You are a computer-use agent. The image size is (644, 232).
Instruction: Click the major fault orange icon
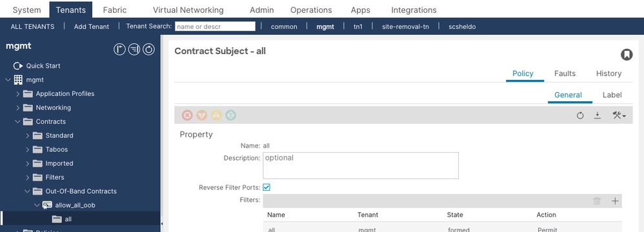pyautogui.click(x=202, y=115)
